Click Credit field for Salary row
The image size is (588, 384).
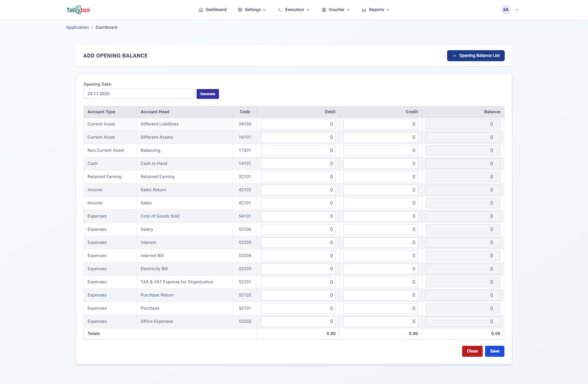(x=380, y=229)
